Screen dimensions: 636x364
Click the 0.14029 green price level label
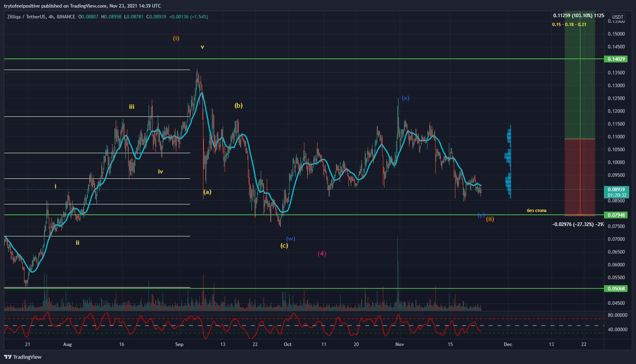pyautogui.click(x=616, y=59)
